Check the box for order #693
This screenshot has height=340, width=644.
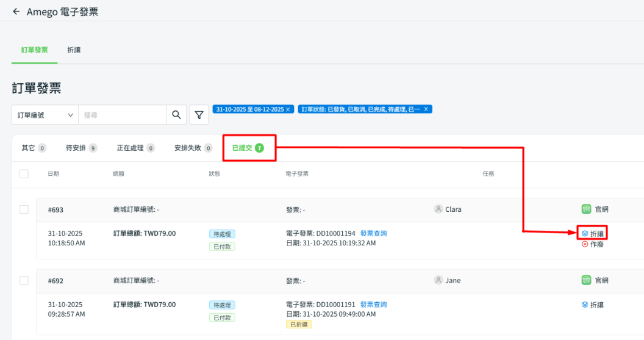coord(24,209)
